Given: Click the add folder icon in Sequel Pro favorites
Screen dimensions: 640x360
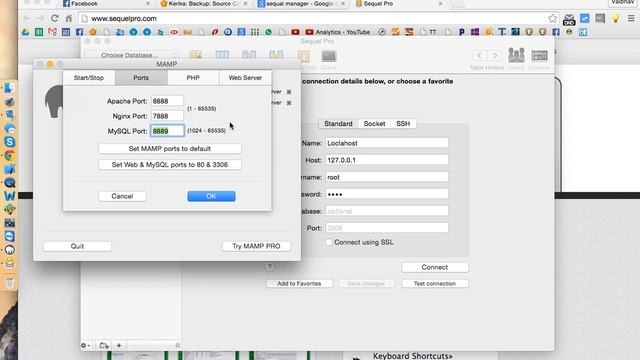Looking at the screenshot, I should pyautogui.click(x=104, y=345).
